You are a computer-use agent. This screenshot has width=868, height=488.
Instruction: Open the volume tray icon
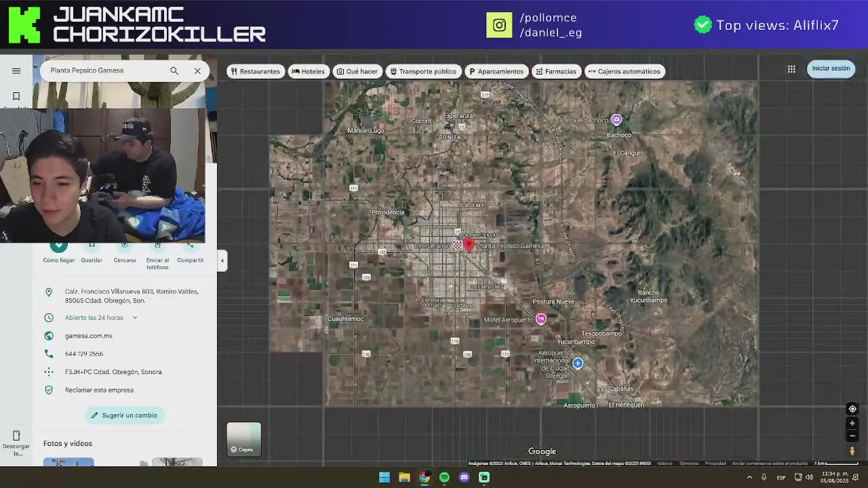[x=809, y=477]
